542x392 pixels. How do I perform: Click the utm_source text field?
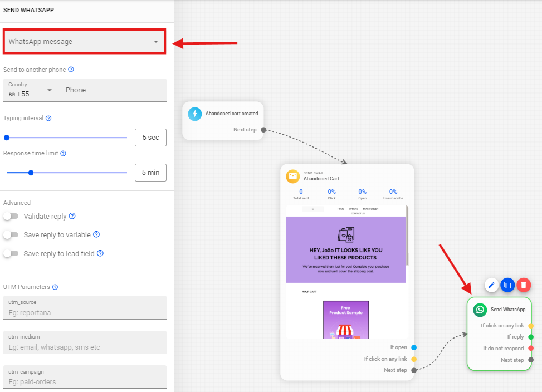[x=85, y=312]
